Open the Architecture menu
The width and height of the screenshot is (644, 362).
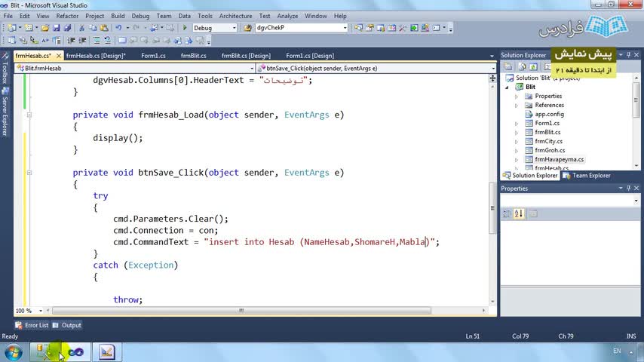tap(236, 16)
